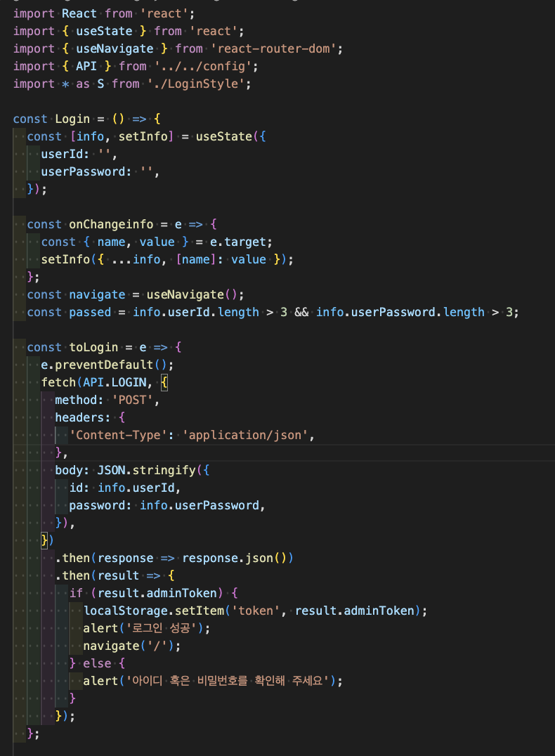
Task: Click the headers: key
Action: tap(82, 417)
